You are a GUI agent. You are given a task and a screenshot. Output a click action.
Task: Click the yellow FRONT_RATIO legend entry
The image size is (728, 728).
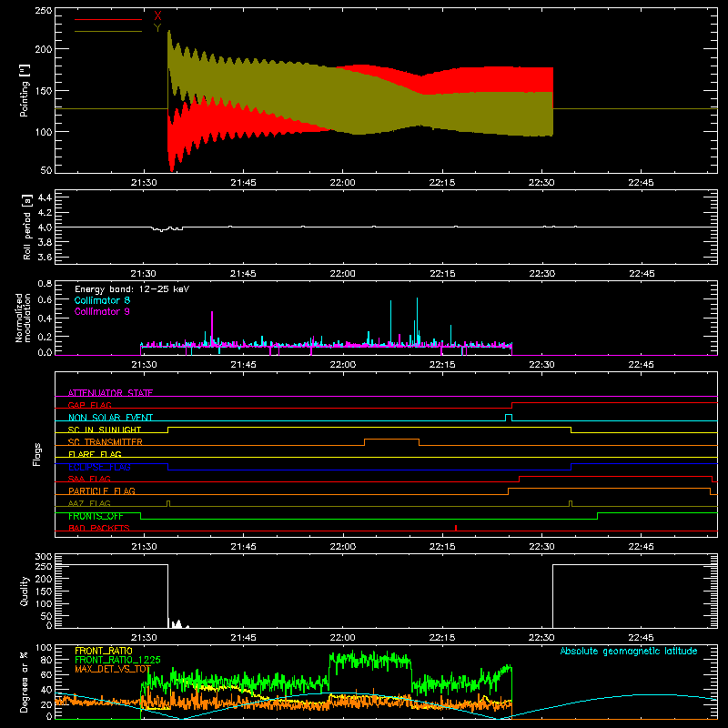[104, 651]
